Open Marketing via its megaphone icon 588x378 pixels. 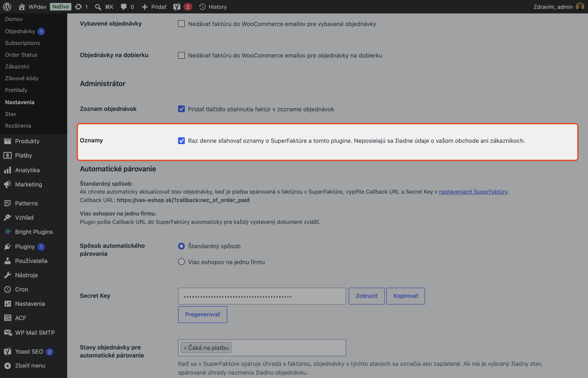8,184
